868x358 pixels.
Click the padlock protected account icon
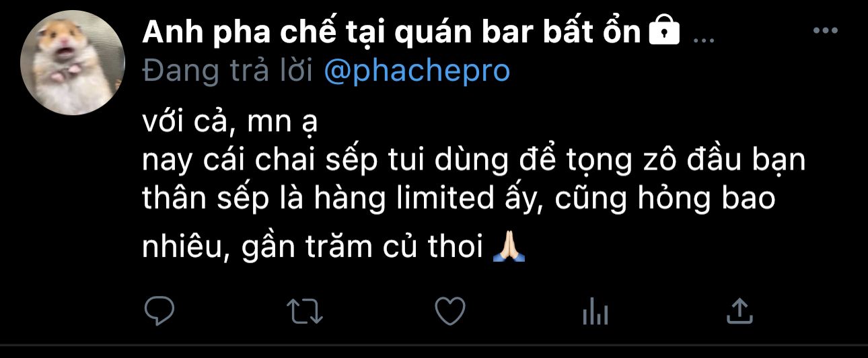pyautogui.click(x=664, y=32)
